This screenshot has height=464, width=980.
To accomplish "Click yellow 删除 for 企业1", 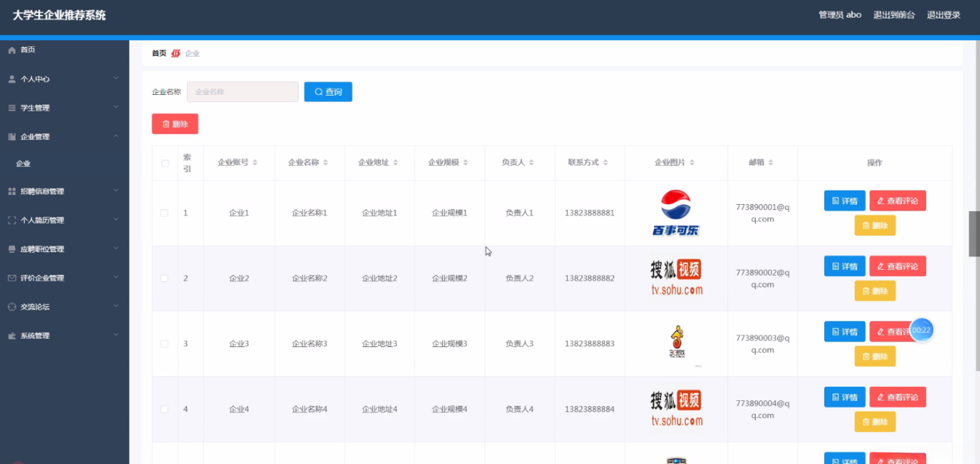I will click(x=875, y=225).
